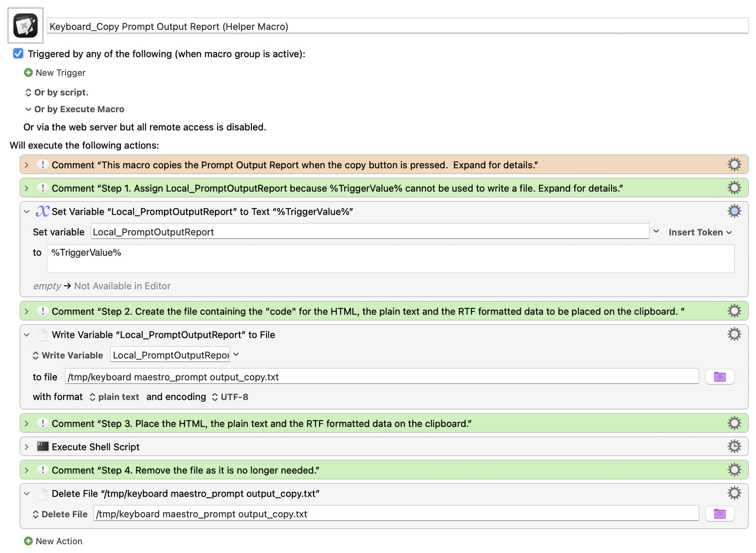Open gear menu for Set Variable action

pos(734,212)
